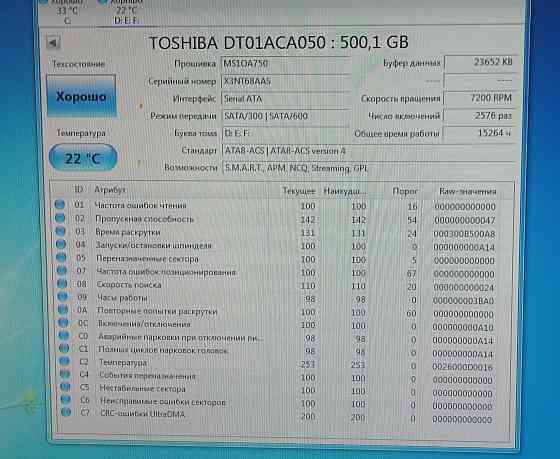Click the Наихудш... column header

click(345, 191)
